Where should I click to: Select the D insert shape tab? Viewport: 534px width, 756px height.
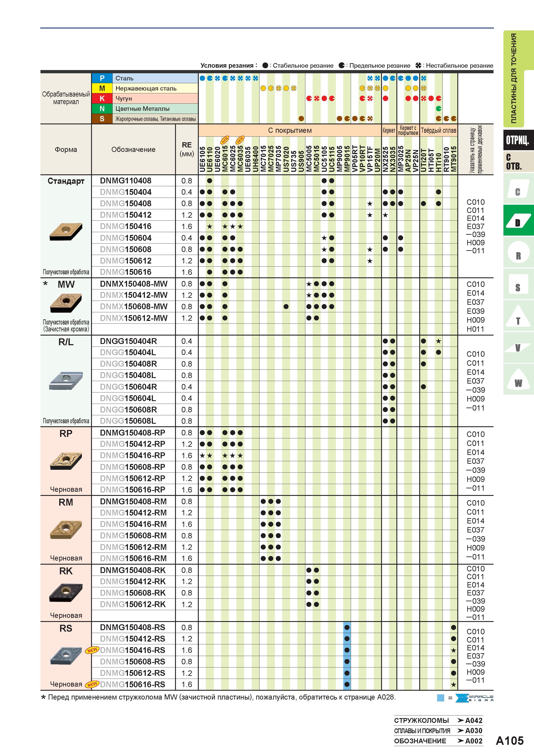[x=518, y=220]
